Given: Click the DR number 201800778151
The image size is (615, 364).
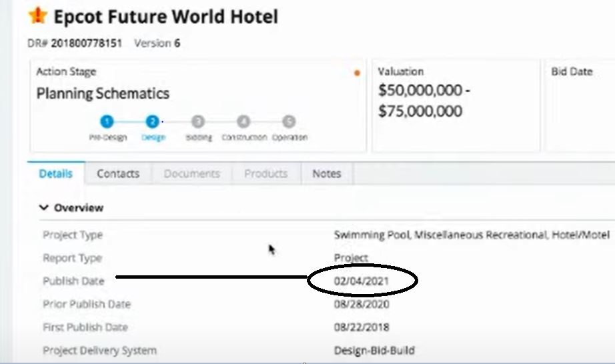Looking at the screenshot, I should [86, 43].
